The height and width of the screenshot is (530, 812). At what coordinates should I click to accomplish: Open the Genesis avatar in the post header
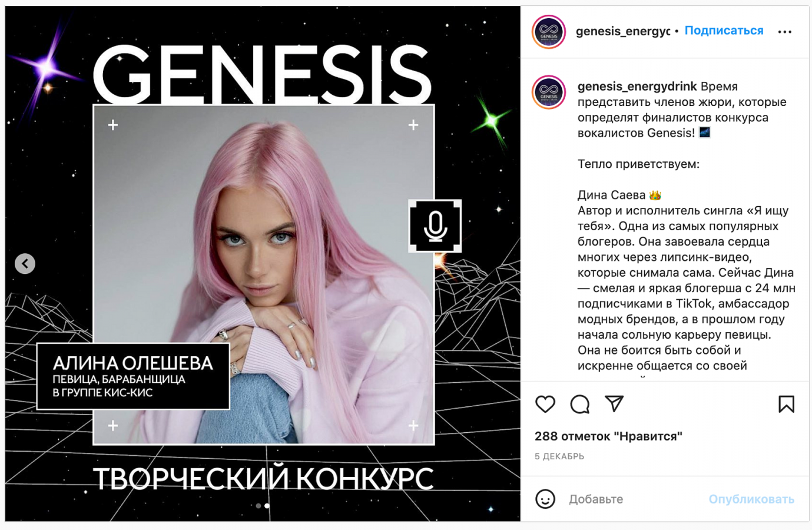point(549,32)
